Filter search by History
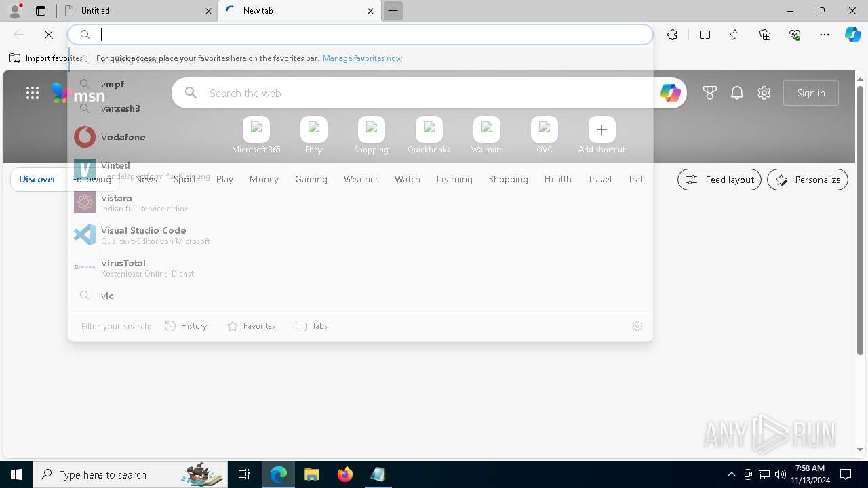Screen dimensions: 868x488 pos(186,326)
